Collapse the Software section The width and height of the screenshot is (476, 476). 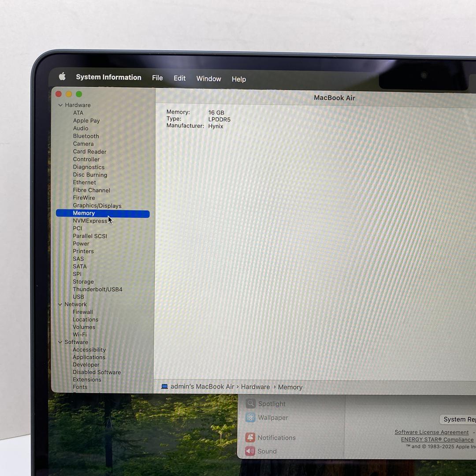tap(60, 342)
